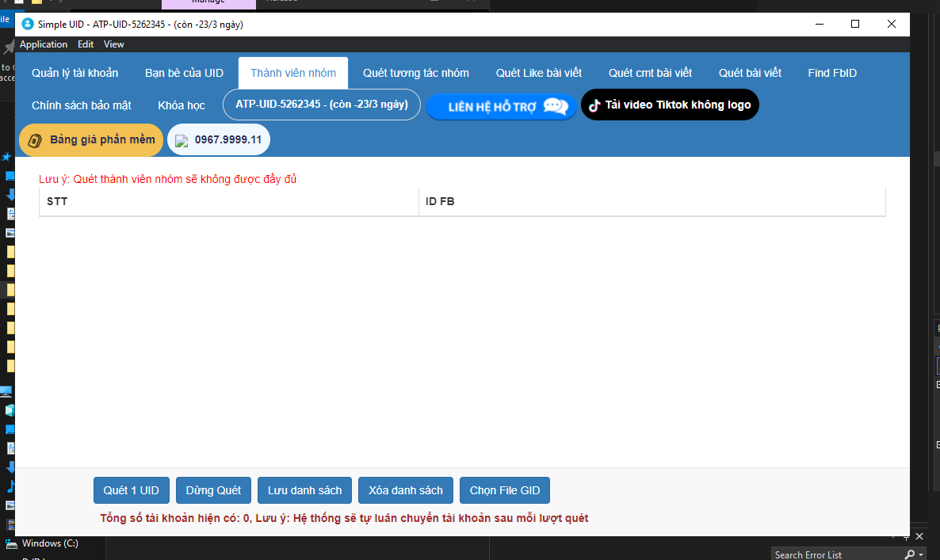The image size is (940, 560).
Task: Click the chat bubble support icon
Action: [555, 107]
